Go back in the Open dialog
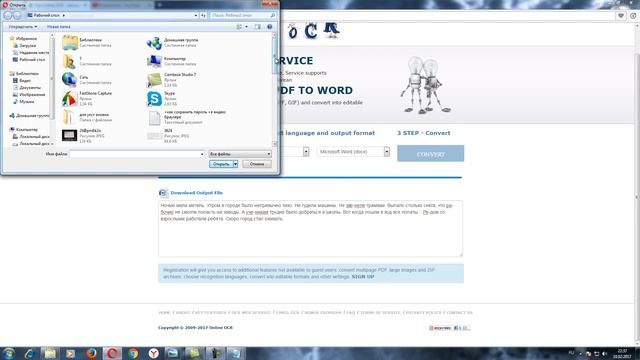The height and width of the screenshot is (360, 640). coord(8,15)
